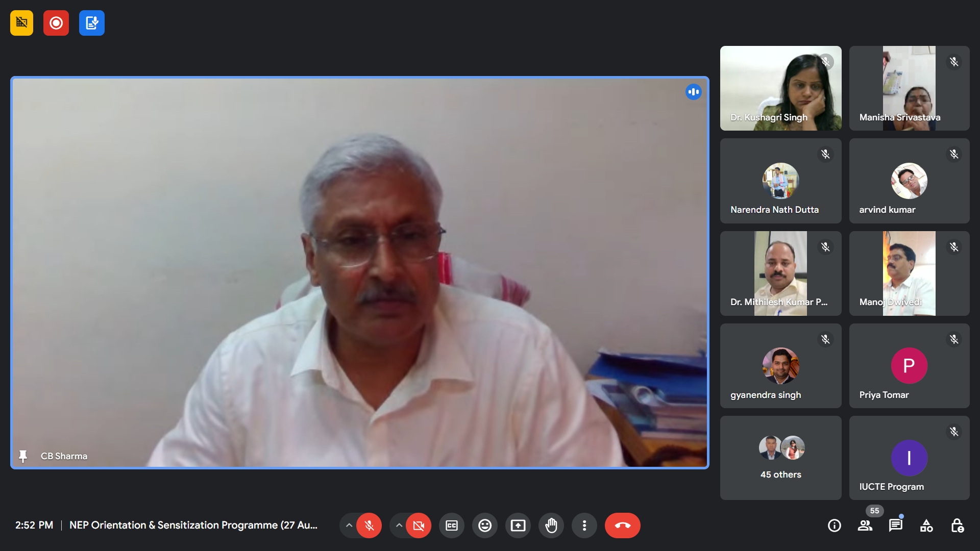The width and height of the screenshot is (980, 551).
Task: Open meeting details info icon
Action: pyautogui.click(x=834, y=525)
